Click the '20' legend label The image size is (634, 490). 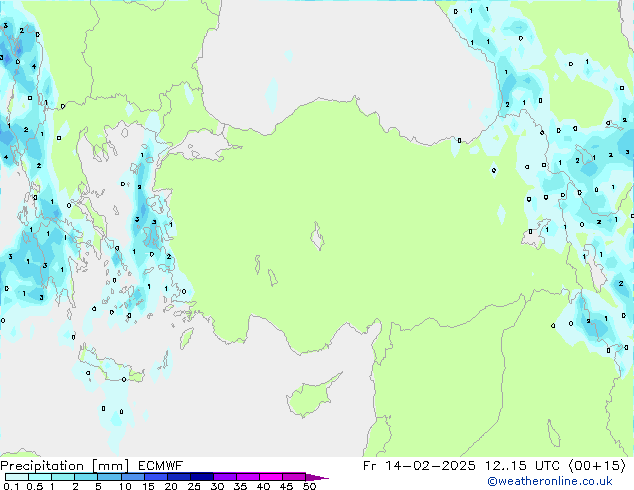coord(171,486)
